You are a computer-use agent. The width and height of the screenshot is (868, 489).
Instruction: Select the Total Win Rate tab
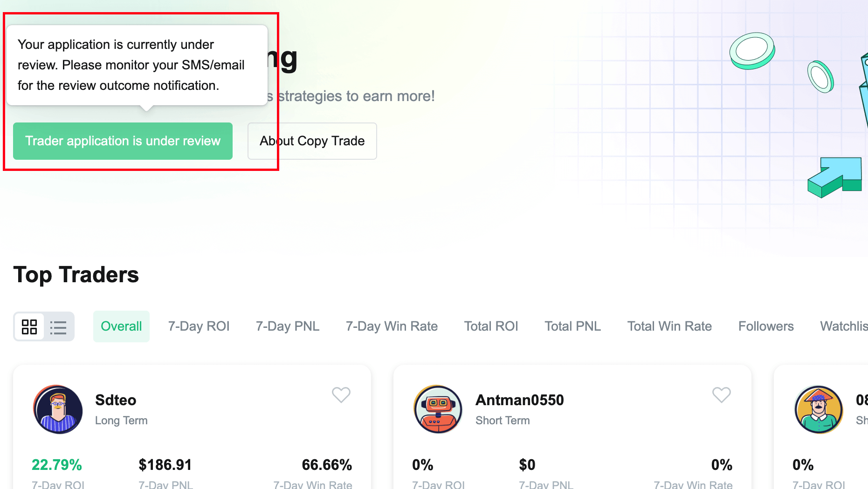669,326
